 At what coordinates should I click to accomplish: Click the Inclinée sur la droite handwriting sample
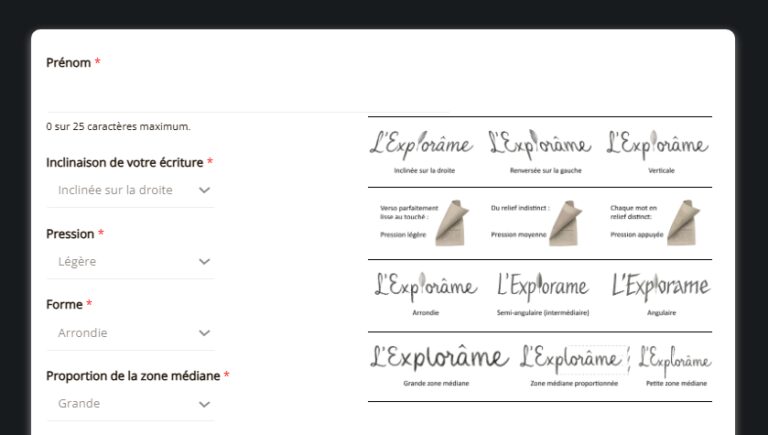click(421, 145)
